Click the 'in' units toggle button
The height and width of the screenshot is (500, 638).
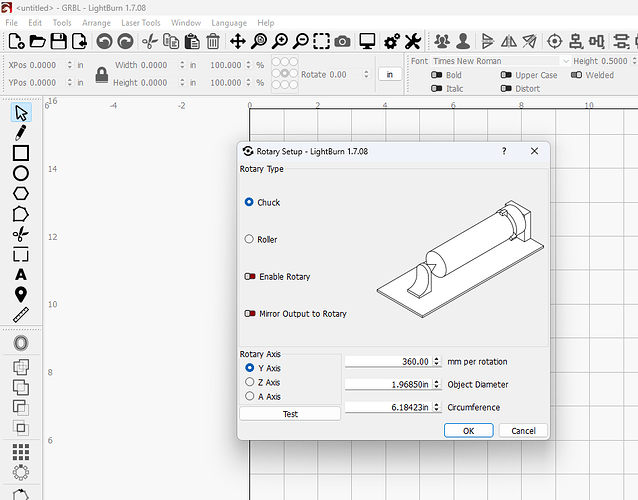(x=389, y=74)
